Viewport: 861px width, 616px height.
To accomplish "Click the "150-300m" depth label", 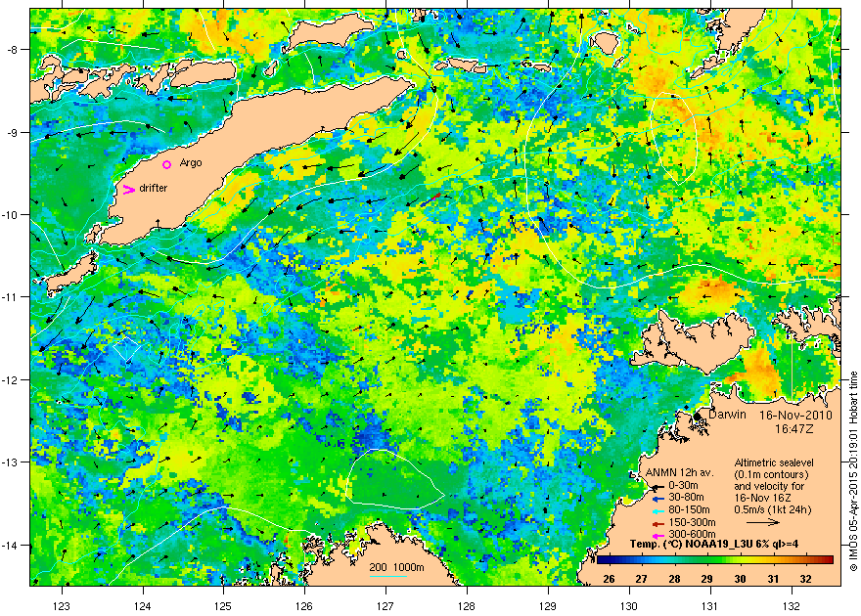I will (692, 522).
